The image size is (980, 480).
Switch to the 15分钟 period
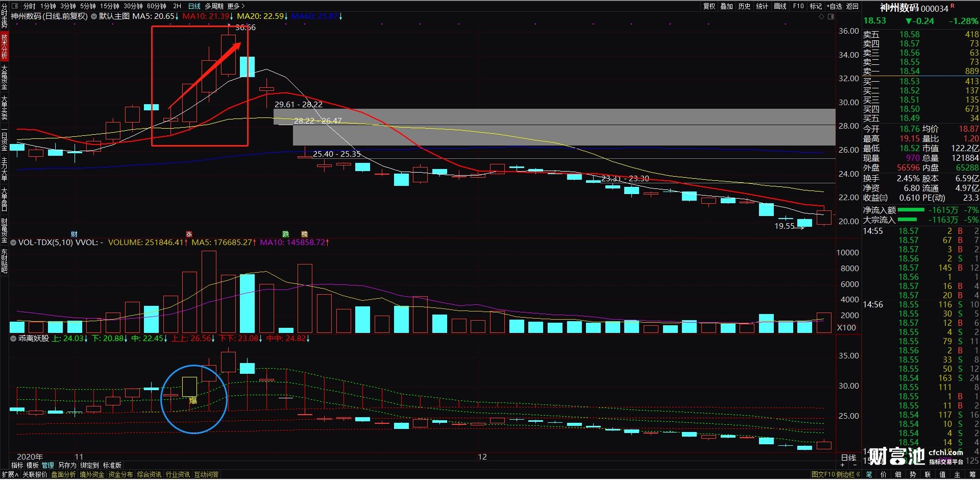(x=109, y=6)
